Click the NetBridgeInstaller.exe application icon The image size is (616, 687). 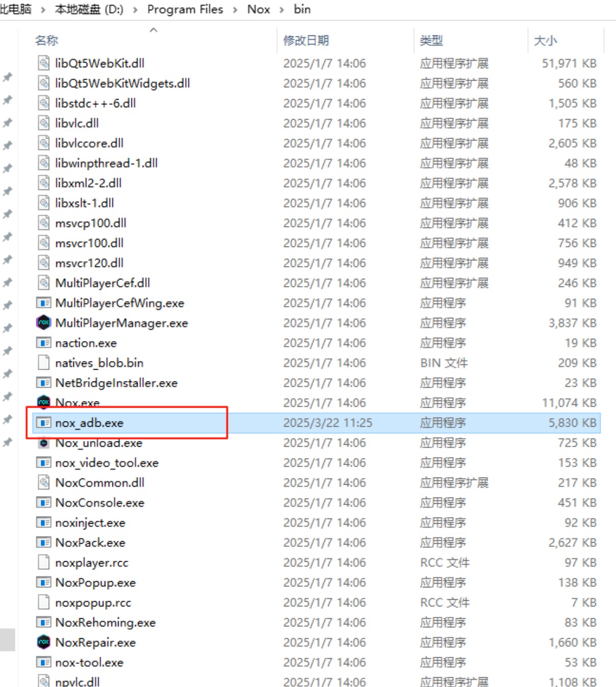(x=44, y=383)
